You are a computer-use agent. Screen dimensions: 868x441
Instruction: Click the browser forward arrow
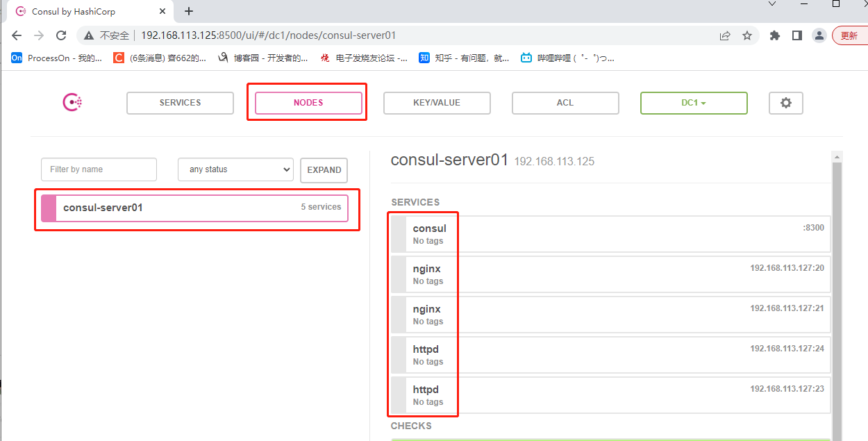[x=39, y=35]
